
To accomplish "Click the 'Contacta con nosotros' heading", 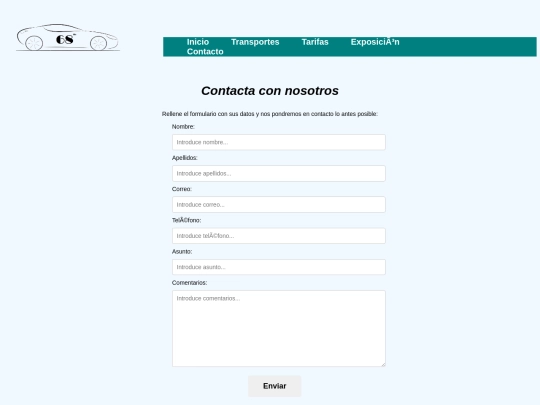I will point(270,91).
